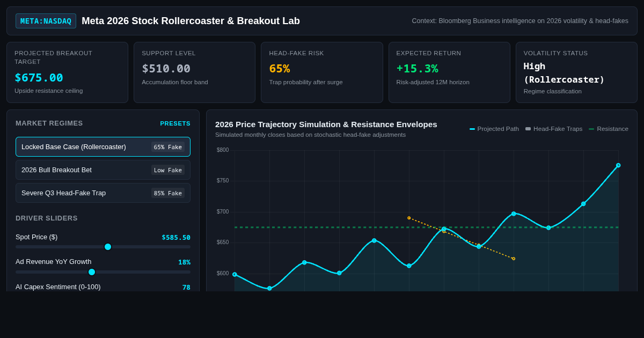The width and height of the screenshot is (644, 338).
Task: Click the chart title 2026 Price Trajectory Simulation
Action: coord(326,124)
